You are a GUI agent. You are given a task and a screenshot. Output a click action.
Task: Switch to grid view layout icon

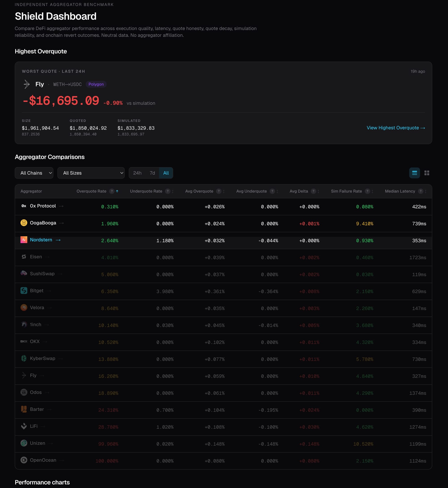(x=427, y=173)
